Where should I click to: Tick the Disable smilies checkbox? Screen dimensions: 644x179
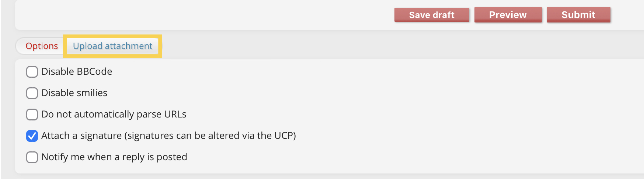[x=32, y=93]
